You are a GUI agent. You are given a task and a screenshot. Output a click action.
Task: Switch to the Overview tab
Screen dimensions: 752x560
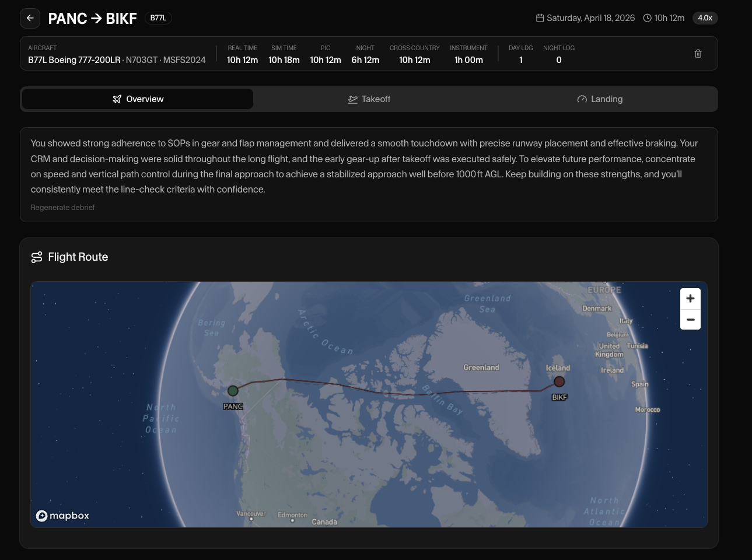point(138,99)
